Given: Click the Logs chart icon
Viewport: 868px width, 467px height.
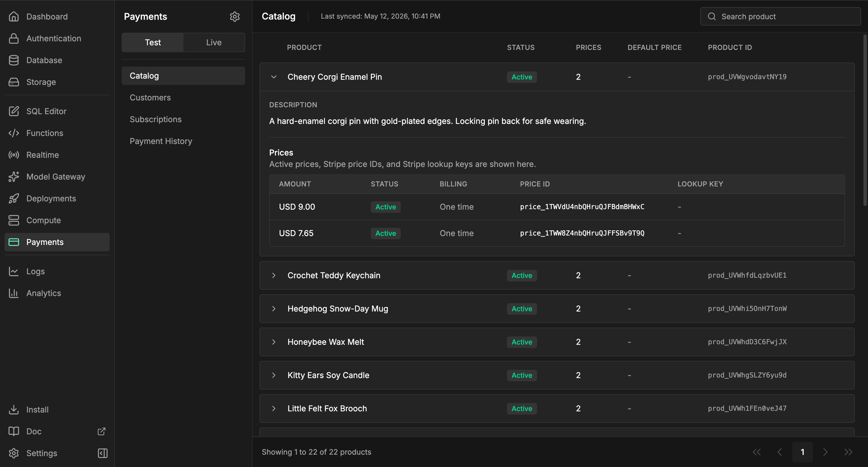Looking at the screenshot, I should coord(14,271).
